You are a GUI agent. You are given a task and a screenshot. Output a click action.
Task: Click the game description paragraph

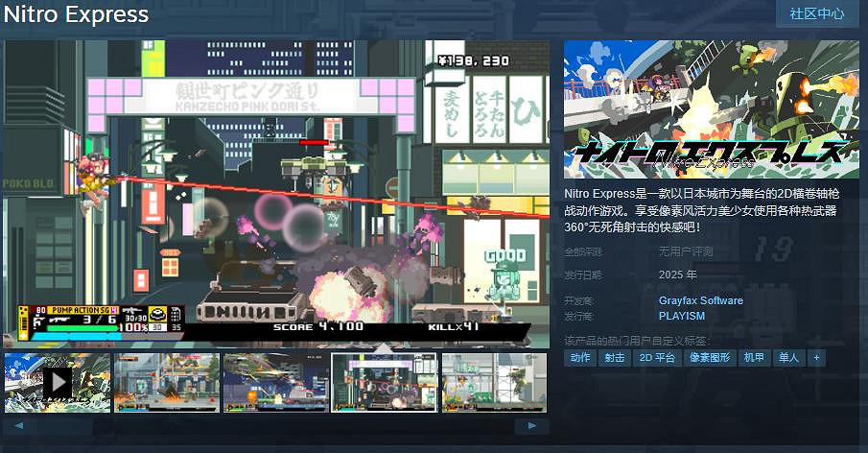702,210
